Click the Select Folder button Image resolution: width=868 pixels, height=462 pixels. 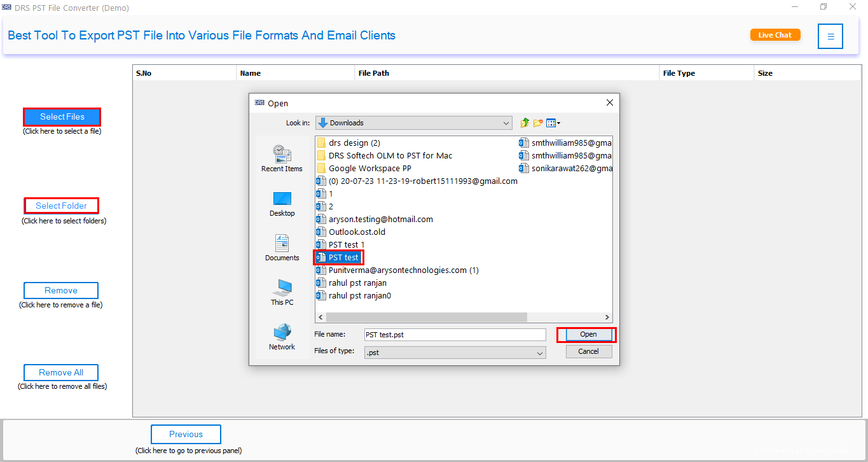(x=61, y=206)
